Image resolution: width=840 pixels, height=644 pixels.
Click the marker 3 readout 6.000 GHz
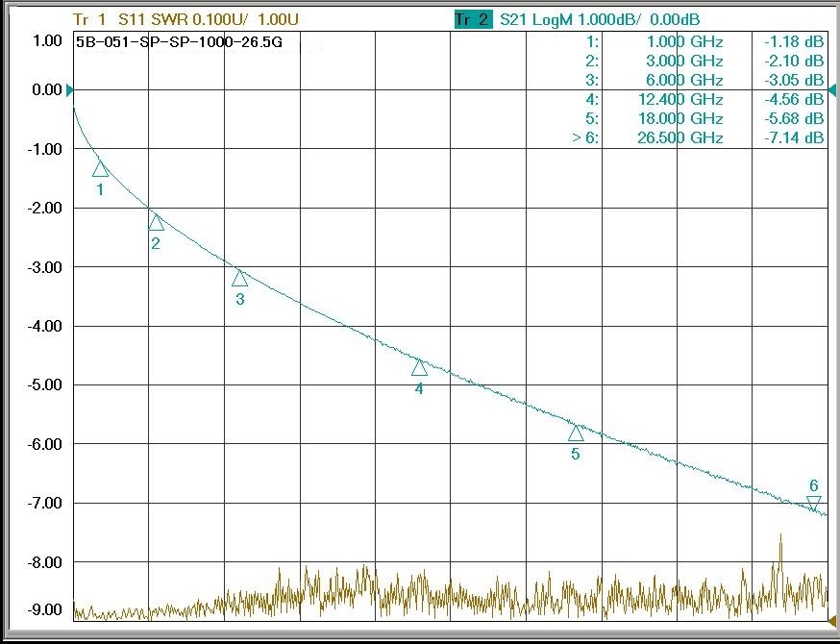click(x=685, y=81)
